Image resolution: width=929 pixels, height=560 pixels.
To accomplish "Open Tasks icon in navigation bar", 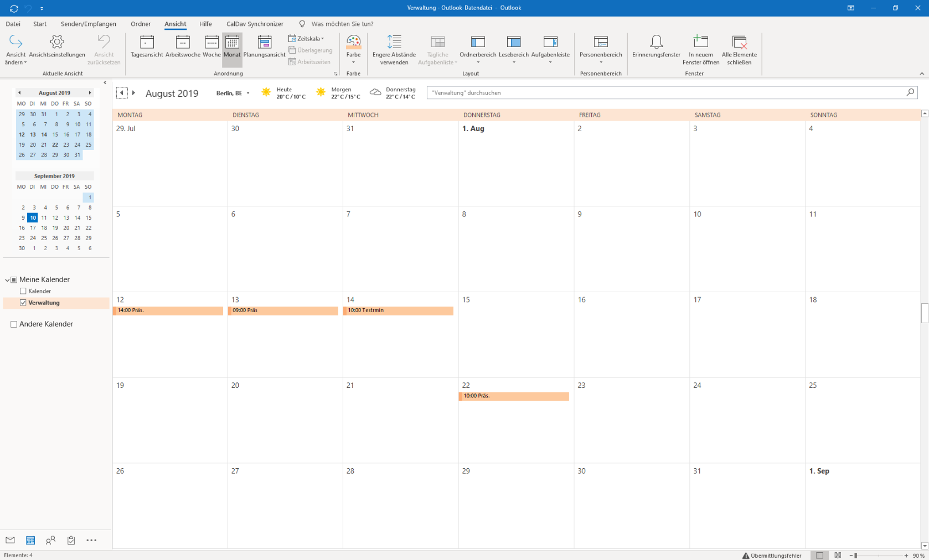I will click(x=71, y=540).
